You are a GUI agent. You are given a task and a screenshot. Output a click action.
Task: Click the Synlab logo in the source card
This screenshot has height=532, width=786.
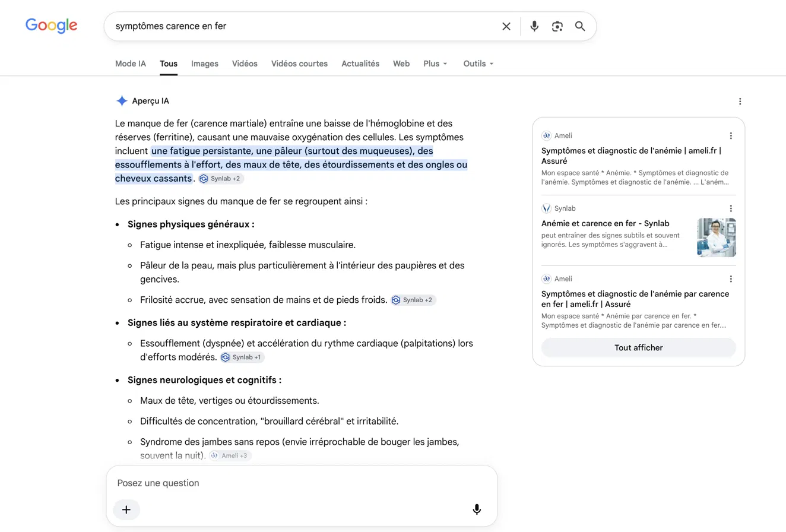pos(547,208)
